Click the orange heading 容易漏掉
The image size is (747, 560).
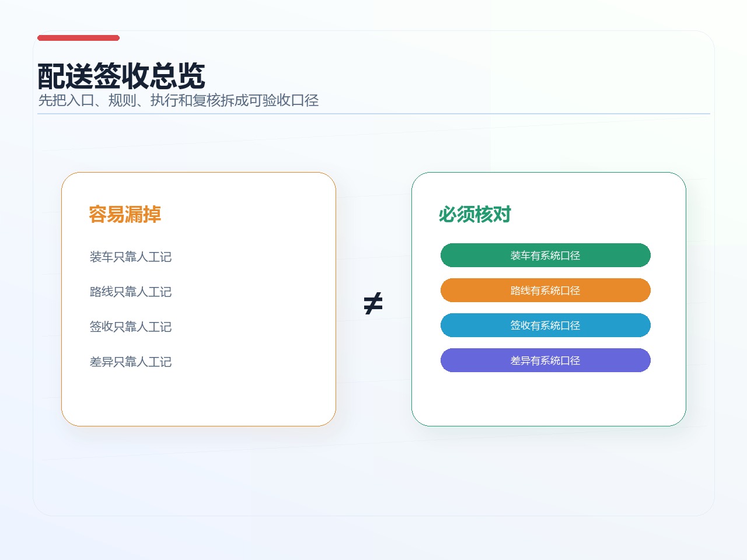point(125,214)
